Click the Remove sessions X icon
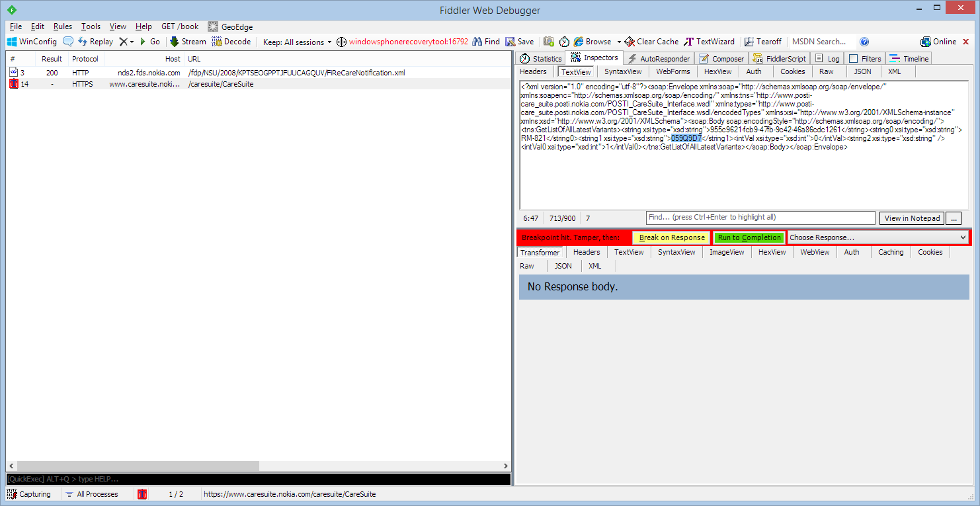The image size is (980, 506). [x=123, y=42]
